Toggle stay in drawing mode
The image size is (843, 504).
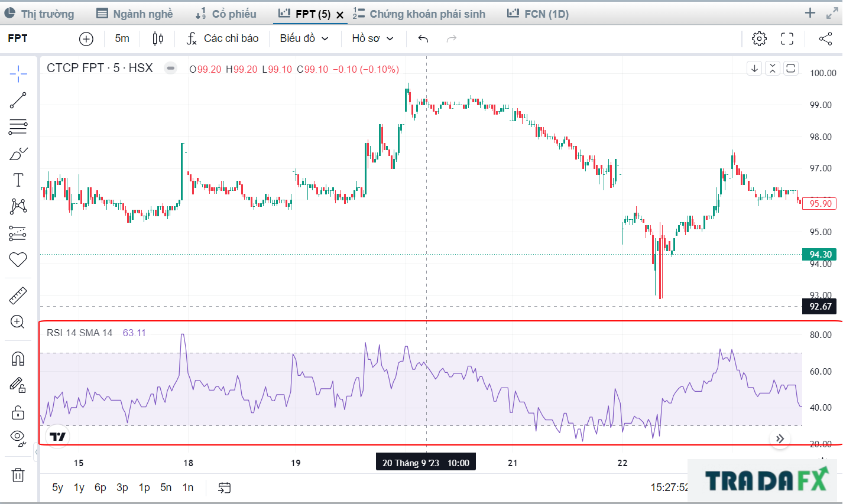point(18,385)
